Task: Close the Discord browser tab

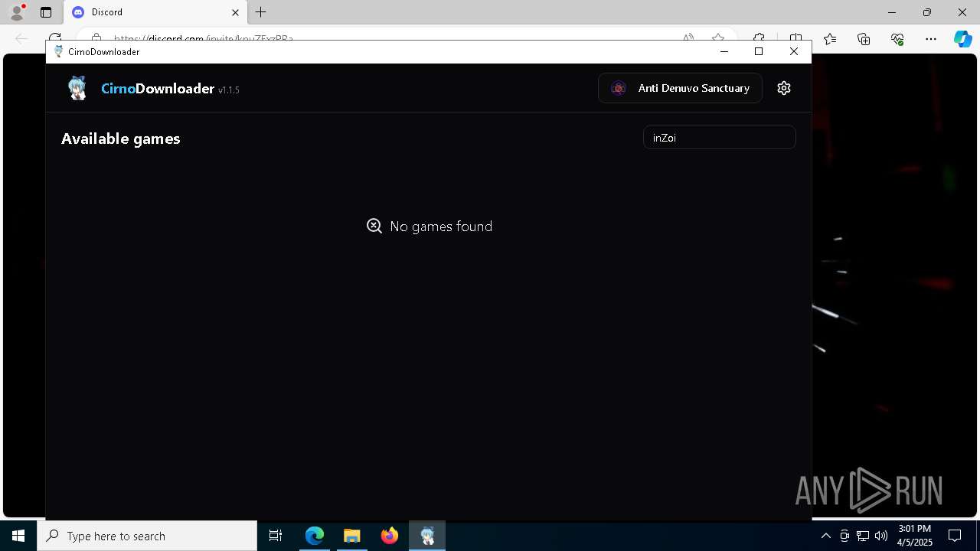Action: pos(236,12)
